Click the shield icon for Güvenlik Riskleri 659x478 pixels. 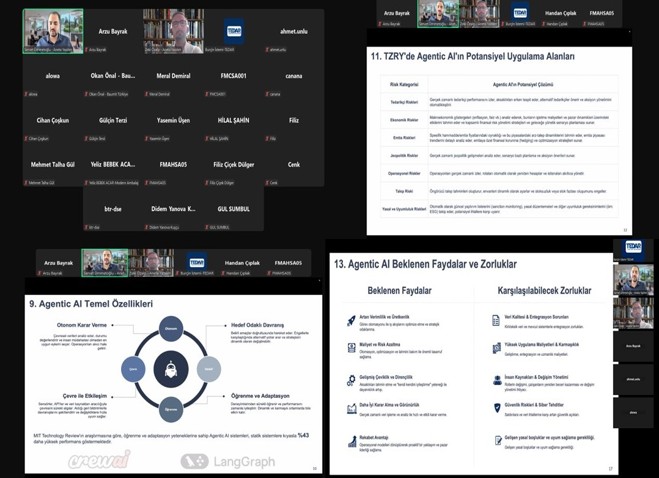pyautogui.click(x=497, y=408)
